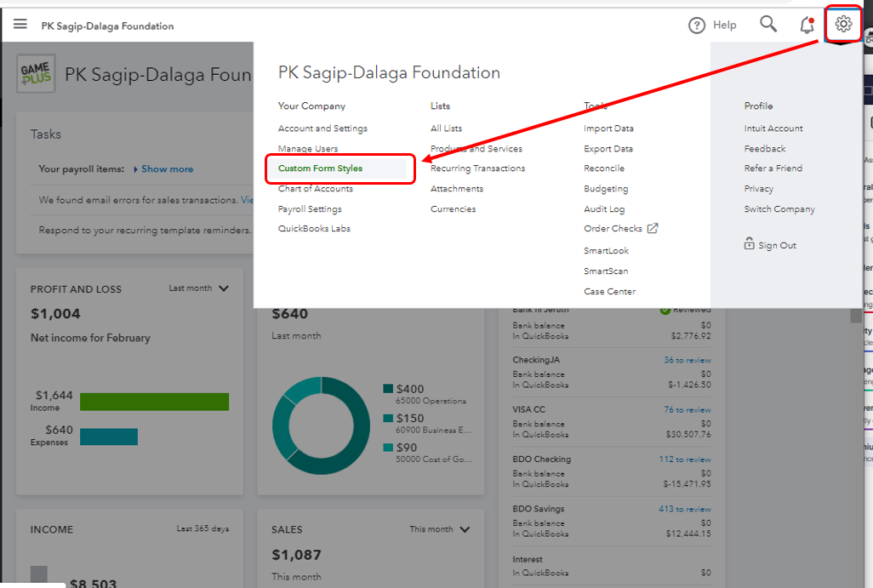The height and width of the screenshot is (588, 873).
Task: Open Account and Settings
Action: point(322,128)
